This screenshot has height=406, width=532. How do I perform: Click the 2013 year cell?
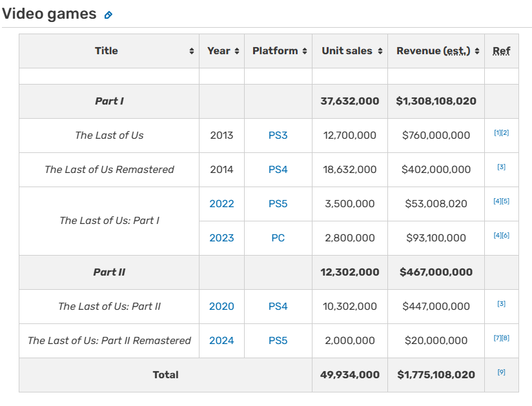click(221, 136)
